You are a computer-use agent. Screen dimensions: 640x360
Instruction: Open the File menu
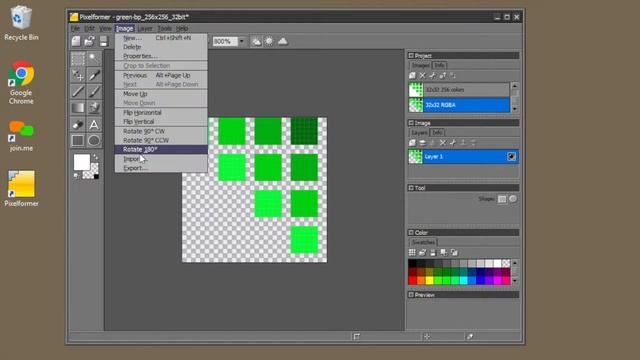[76, 29]
